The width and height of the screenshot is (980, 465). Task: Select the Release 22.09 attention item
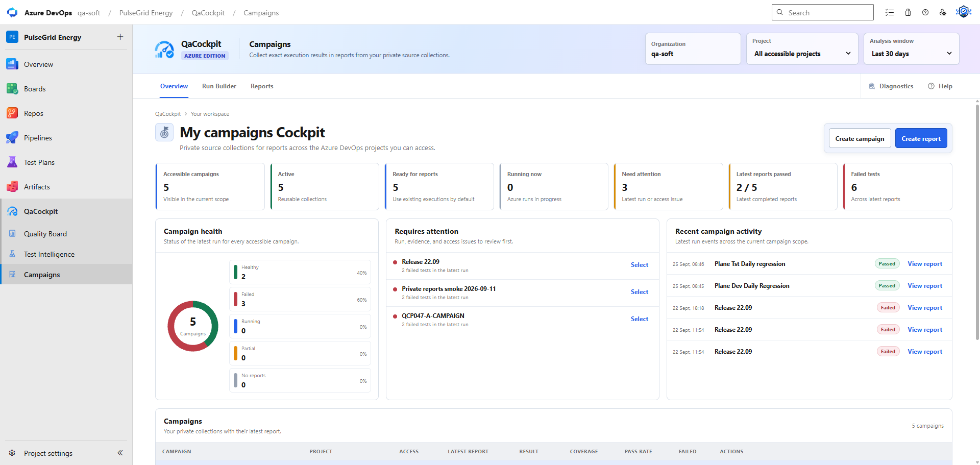click(639, 265)
